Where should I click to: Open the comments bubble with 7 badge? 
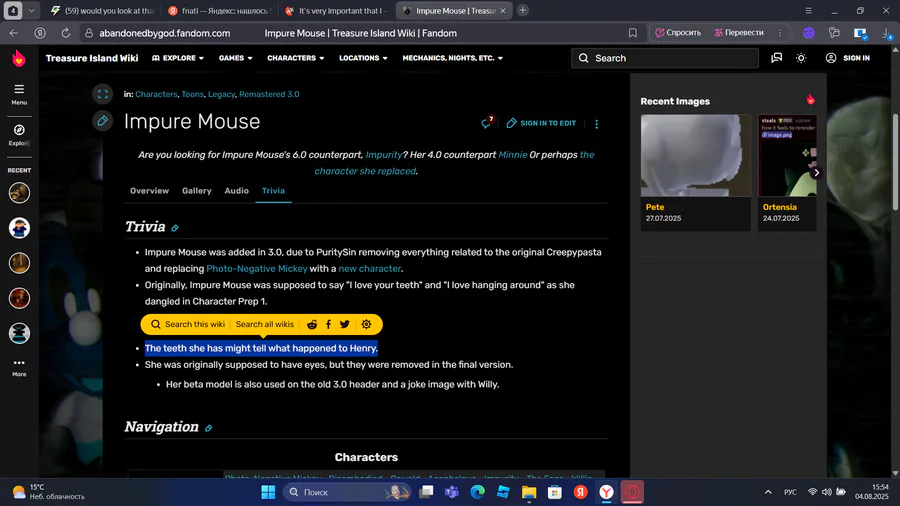487,123
